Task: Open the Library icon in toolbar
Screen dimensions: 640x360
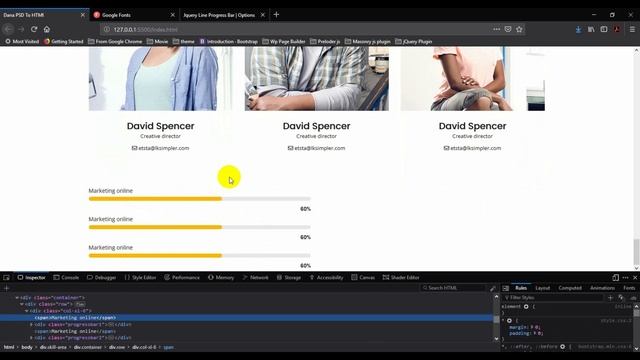Action: pyautogui.click(x=591, y=29)
